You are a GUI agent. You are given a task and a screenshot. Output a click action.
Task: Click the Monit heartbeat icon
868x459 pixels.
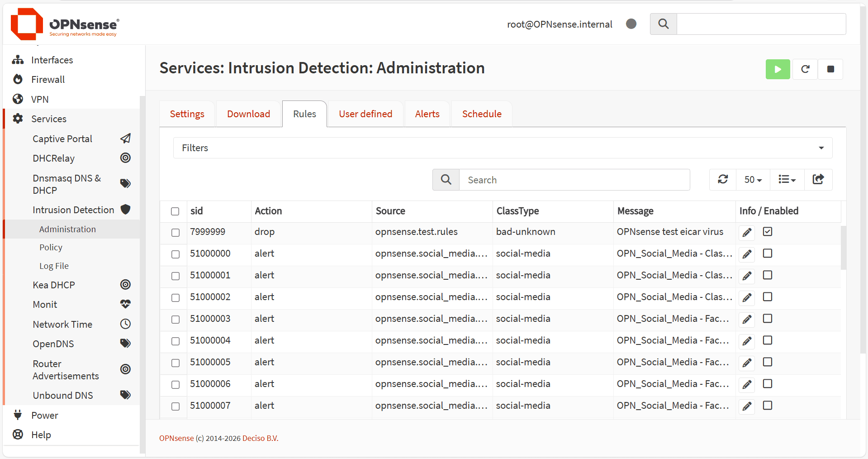click(x=125, y=304)
